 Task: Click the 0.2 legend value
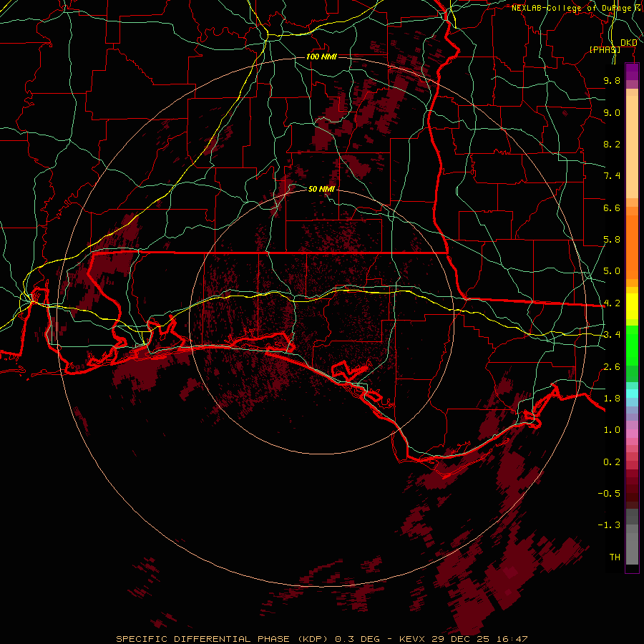tap(612, 462)
